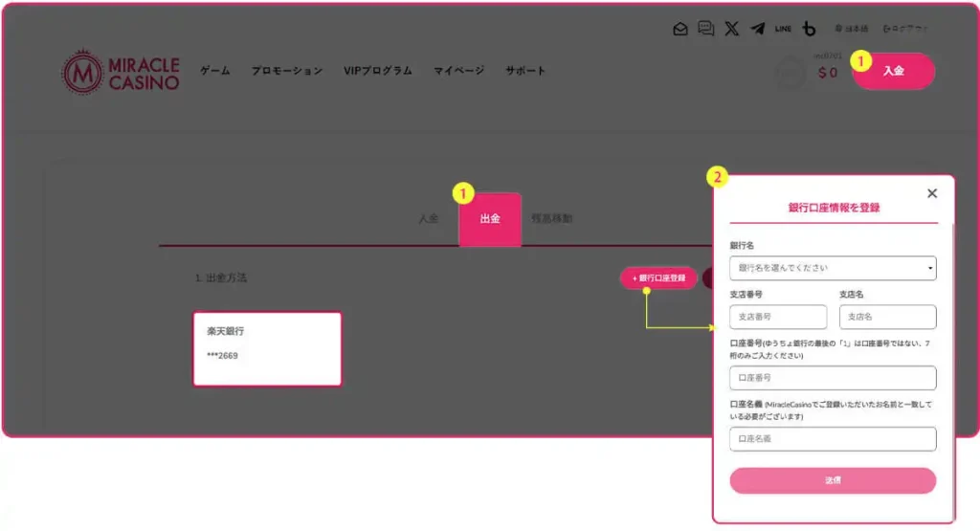Open the プロモーション menu
The width and height of the screenshot is (980, 531).
tap(287, 71)
